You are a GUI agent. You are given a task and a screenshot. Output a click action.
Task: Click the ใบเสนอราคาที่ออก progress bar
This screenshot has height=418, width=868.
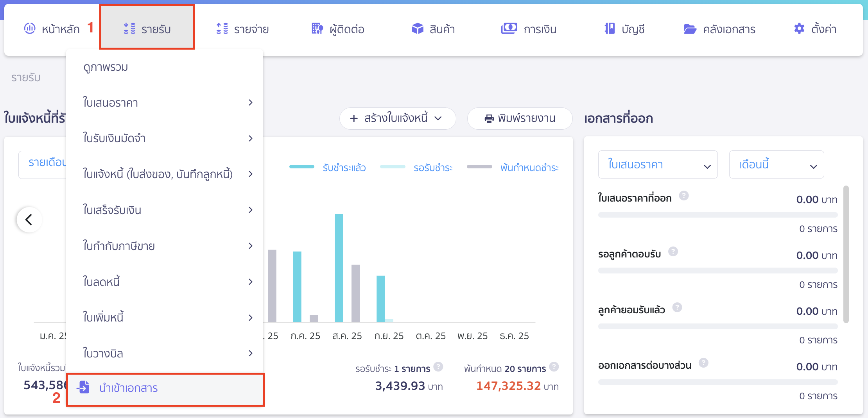(x=717, y=215)
